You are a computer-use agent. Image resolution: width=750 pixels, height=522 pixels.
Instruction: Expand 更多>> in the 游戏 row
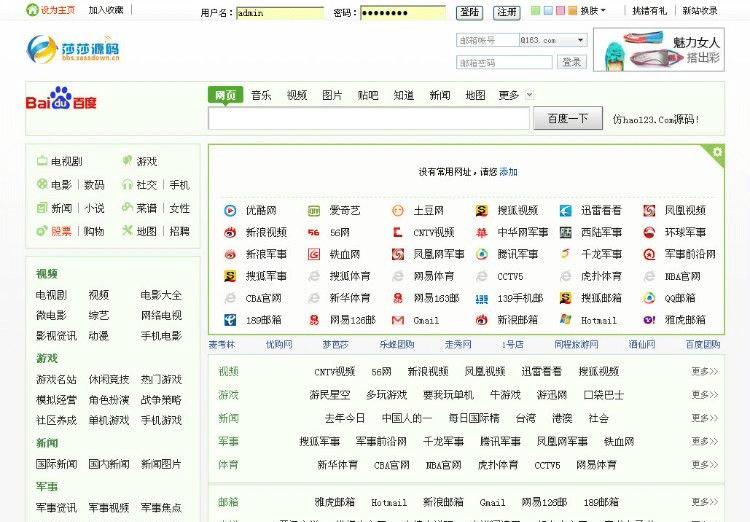(705, 395)
